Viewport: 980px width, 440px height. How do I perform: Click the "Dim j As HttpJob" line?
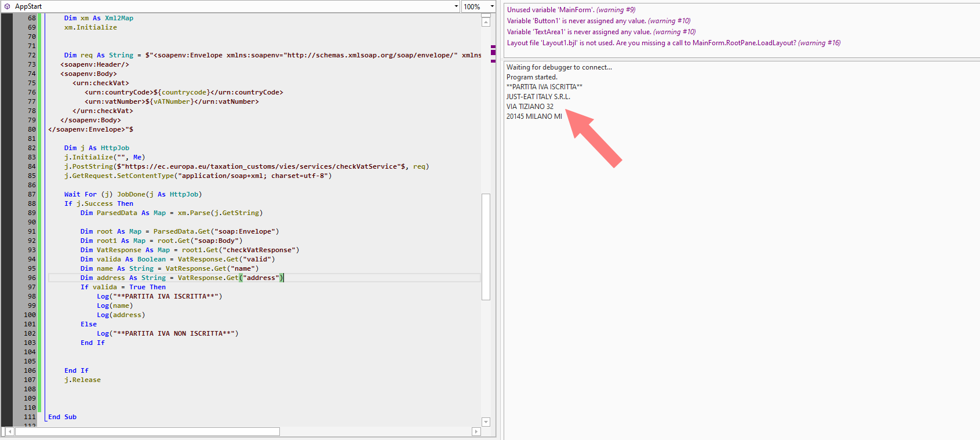coord(97,148)
